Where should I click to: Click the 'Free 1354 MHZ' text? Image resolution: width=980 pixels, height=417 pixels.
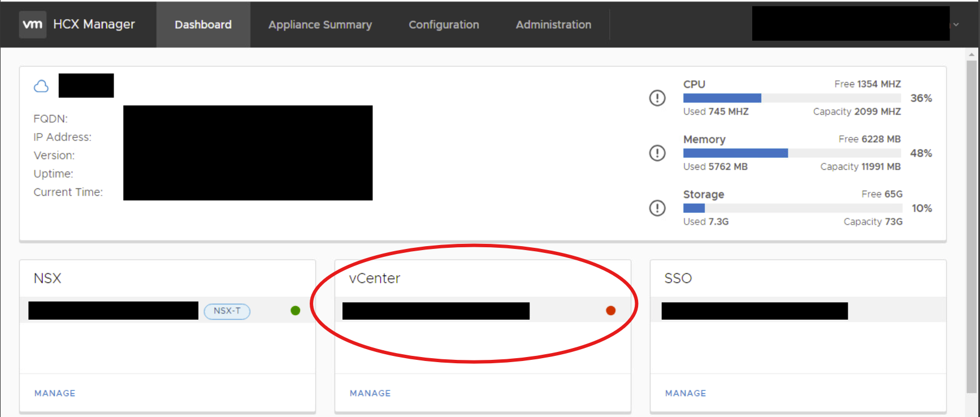coord(868,84)
